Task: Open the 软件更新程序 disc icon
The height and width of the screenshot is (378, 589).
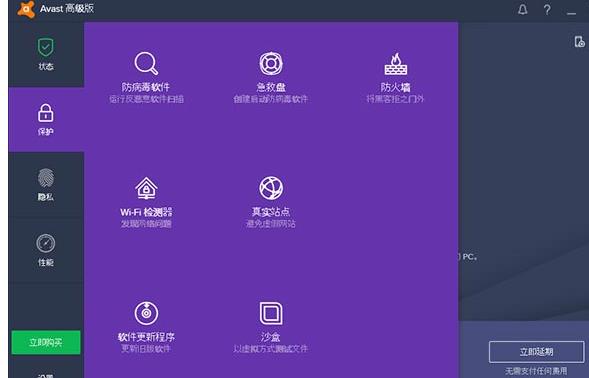Action: coord(146,313)
